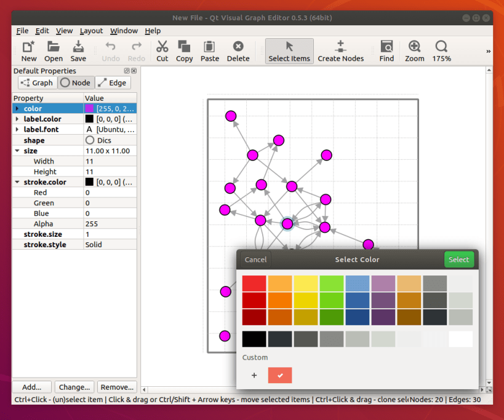Click the black stroke.color swatch
Screen dimensions: 504x420
click(x=89, y=182)
